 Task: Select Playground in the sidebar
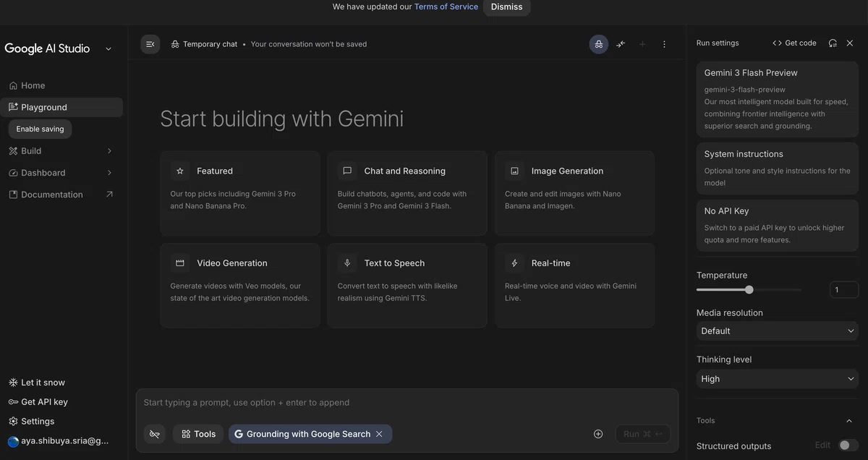61,107
